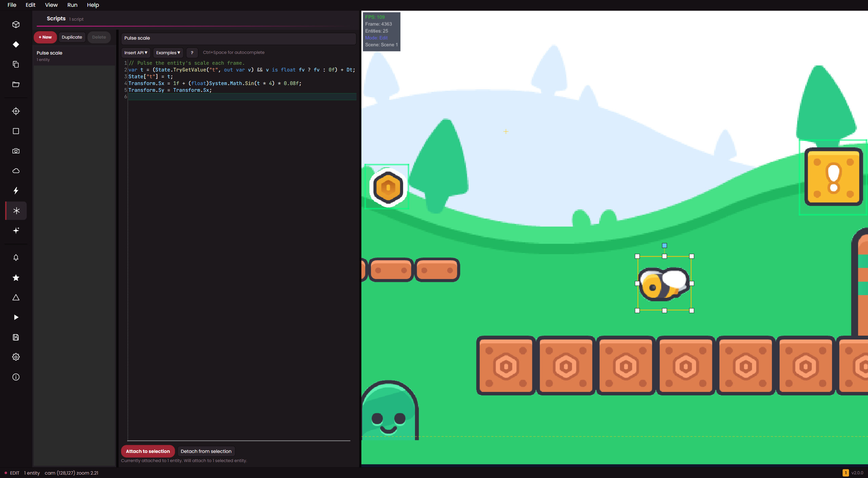Click the save floppy disk icon
Image resolution: width=868 pixels, height=478 pixels.
coord(16,337)
